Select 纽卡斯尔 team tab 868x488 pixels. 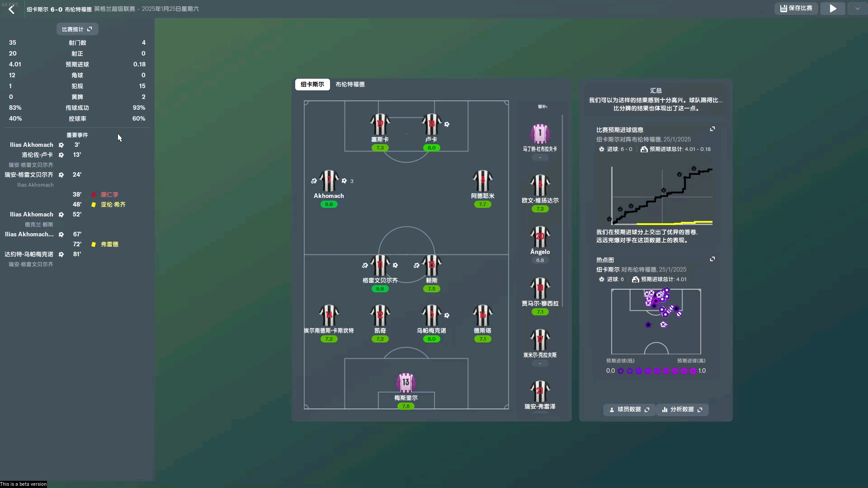click(312, 84)
